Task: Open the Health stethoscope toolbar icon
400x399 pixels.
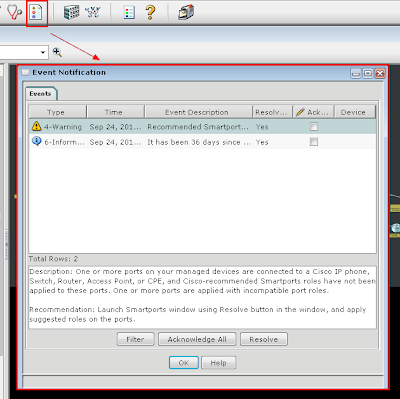Action: [x=15, y=12]
